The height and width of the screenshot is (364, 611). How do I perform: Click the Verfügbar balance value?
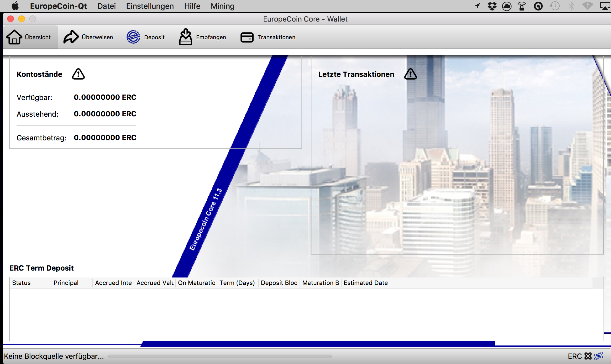coord(105,97)
